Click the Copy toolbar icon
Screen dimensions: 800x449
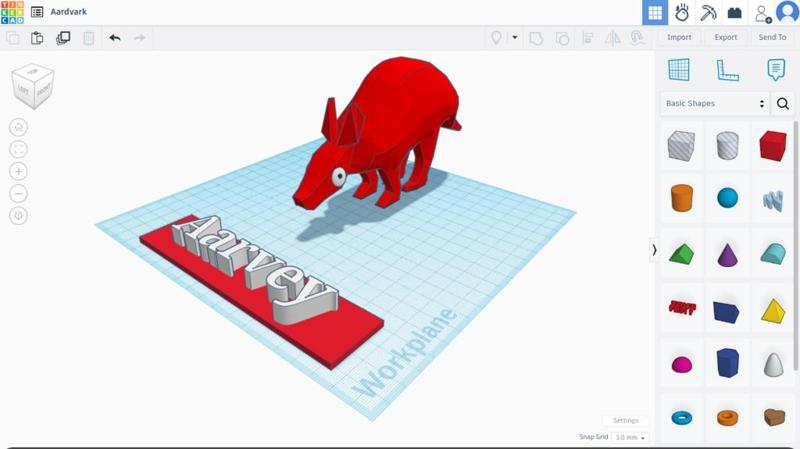click(x=12, y=38)
